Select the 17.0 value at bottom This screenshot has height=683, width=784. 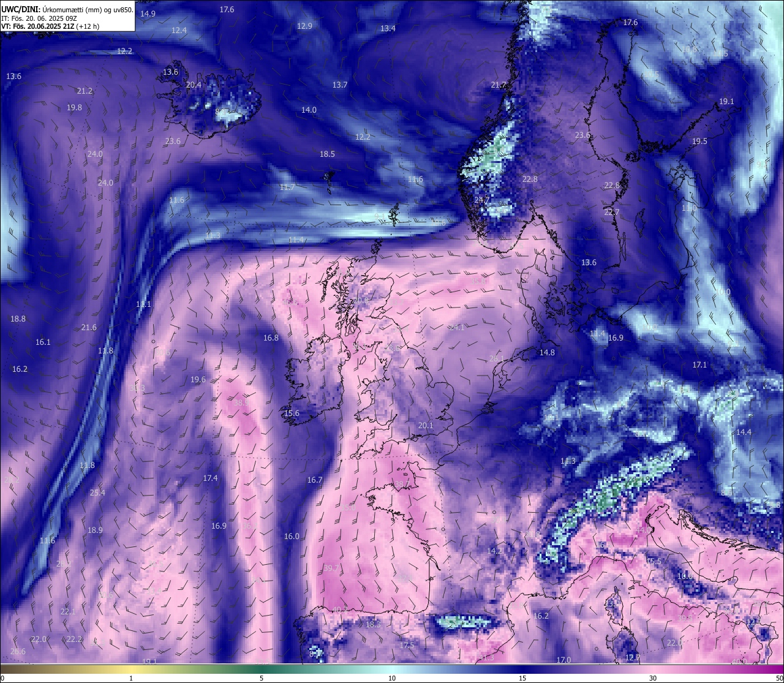563,660
